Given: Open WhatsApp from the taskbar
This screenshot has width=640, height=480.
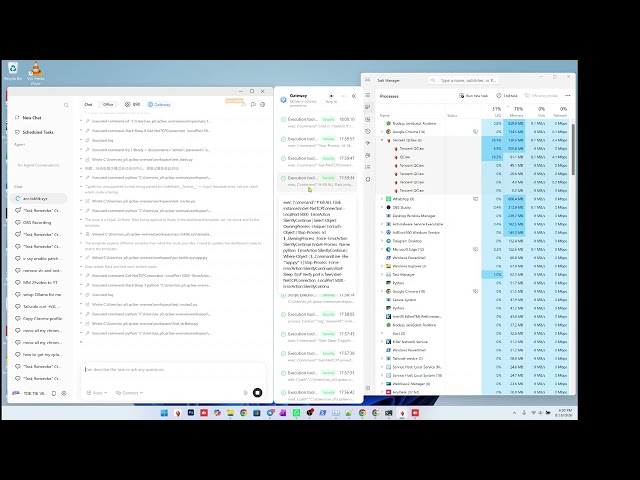Looking at the screenshot, I should coord(296,413).
